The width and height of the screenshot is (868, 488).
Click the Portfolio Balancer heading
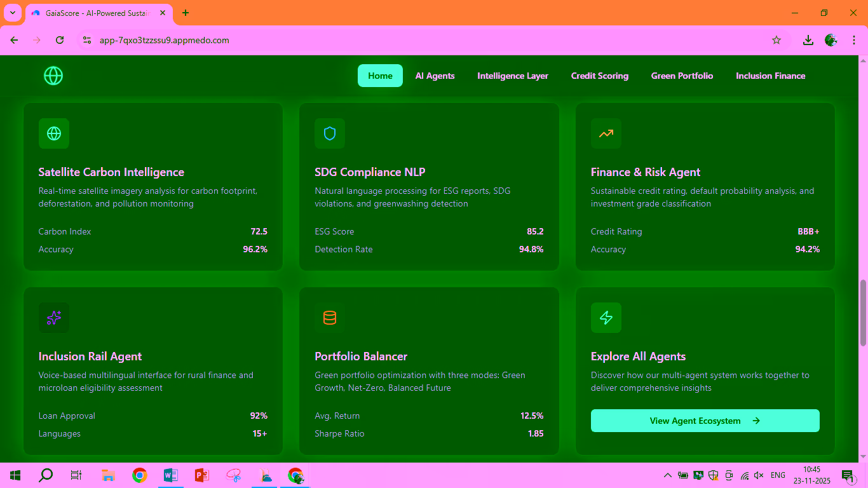361,356
